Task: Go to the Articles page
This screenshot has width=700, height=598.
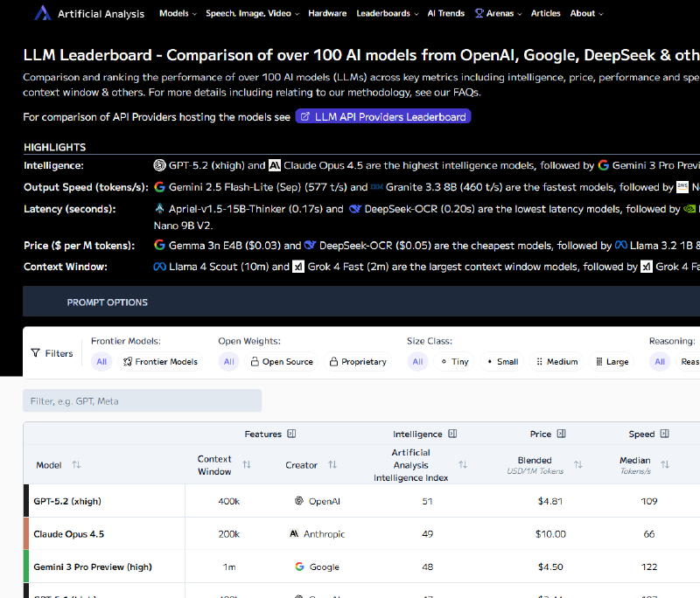Action: [546, 13]
